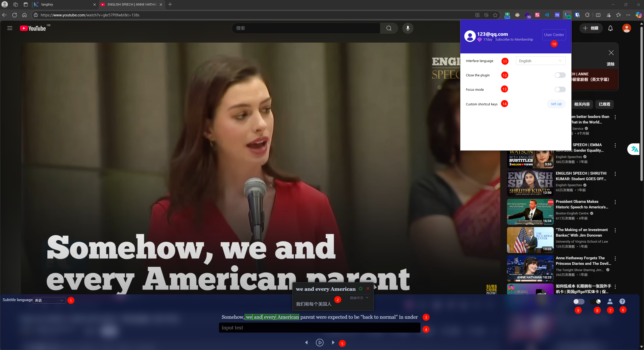
Task: Toggle Close the plugin switch
Action: 560,75
